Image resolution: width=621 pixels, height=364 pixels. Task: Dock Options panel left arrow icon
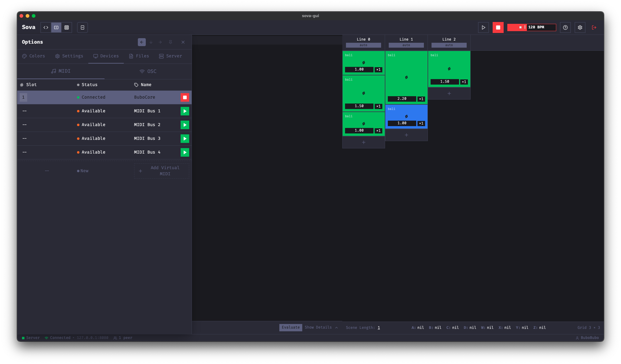[142, 42]
